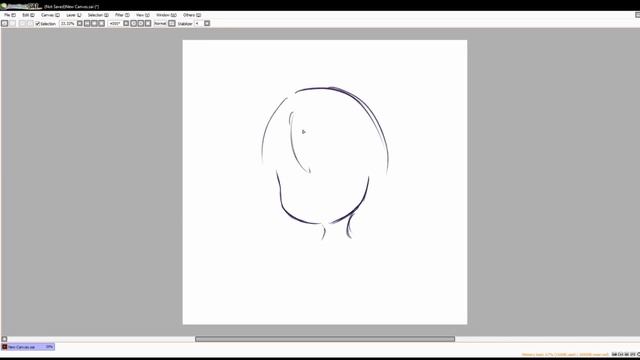Reset the canvas zoom level
Image resolution: width=640 pixels, height=360 pixels.
point(102,24)
